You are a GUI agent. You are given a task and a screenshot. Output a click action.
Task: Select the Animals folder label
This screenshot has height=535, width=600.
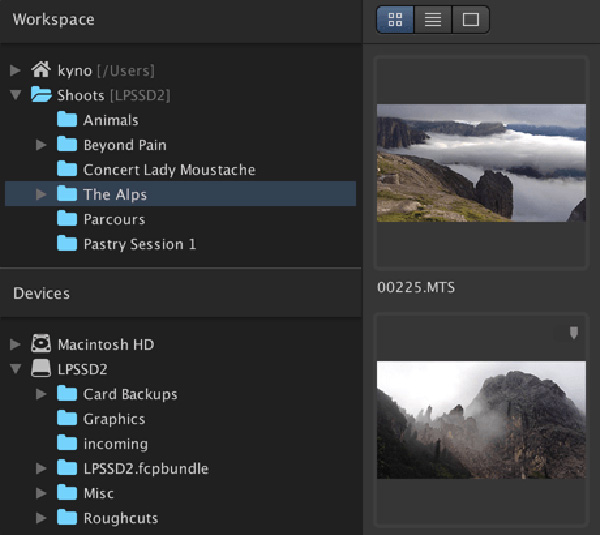click(111, 120)
